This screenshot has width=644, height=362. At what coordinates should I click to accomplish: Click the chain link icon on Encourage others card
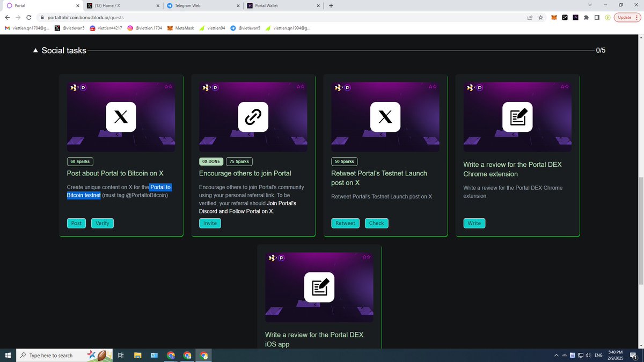pyautogui.click(x=253, y=117)
